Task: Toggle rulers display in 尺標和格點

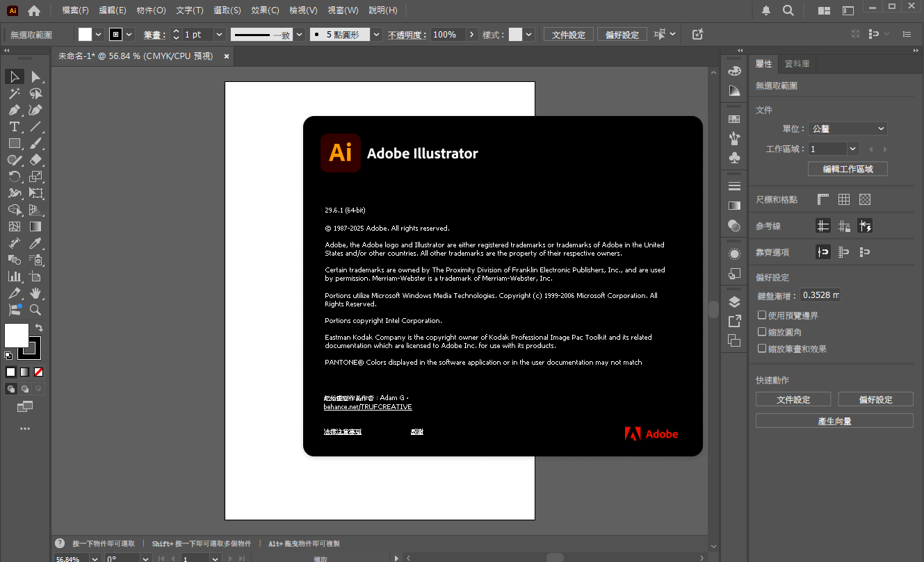Action: tap(823, 199)
